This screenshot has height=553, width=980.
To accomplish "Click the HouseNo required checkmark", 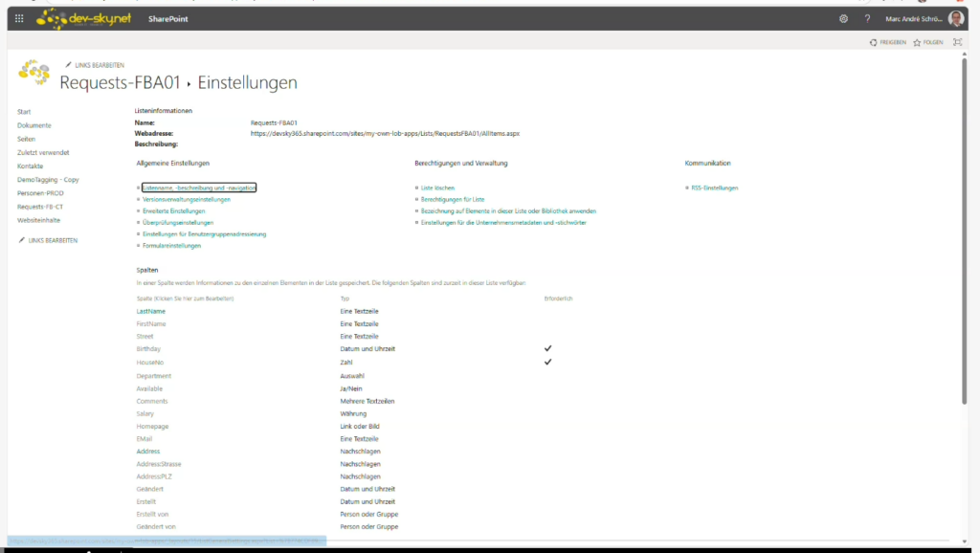I will (547, 363).
